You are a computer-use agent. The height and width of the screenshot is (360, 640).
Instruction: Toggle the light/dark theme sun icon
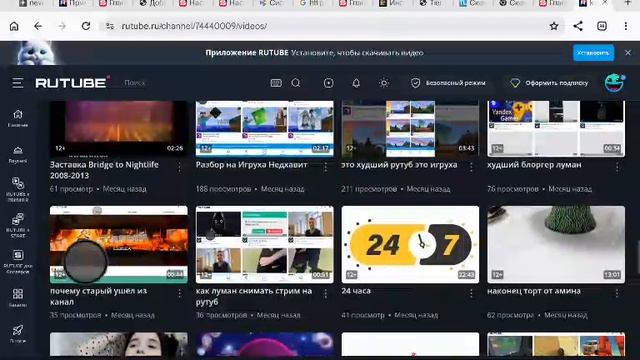pyautogui.click(x=384, y=83)
